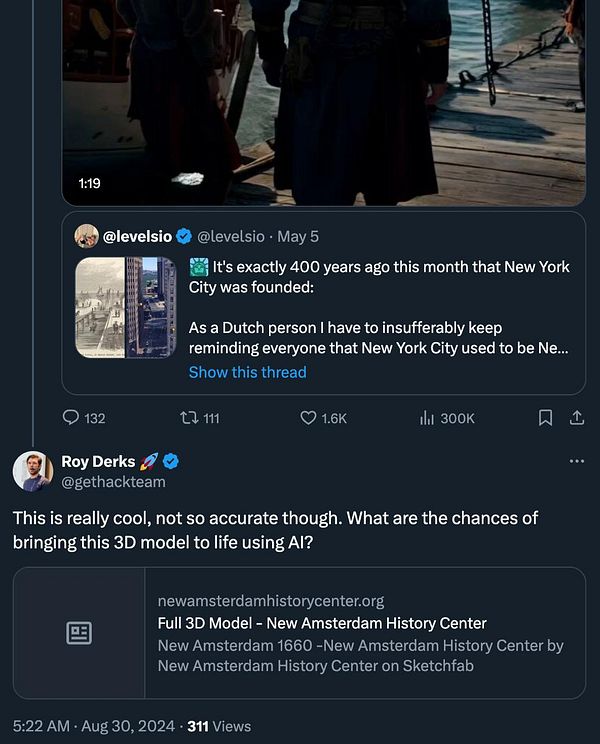
Task: Click the Roy Derks display name
Action: pos(97,461)
